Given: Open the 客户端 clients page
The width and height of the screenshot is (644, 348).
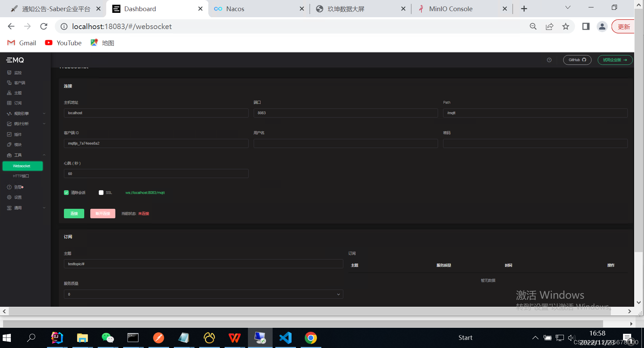Looking at the screenshot, I should [19, 82].
